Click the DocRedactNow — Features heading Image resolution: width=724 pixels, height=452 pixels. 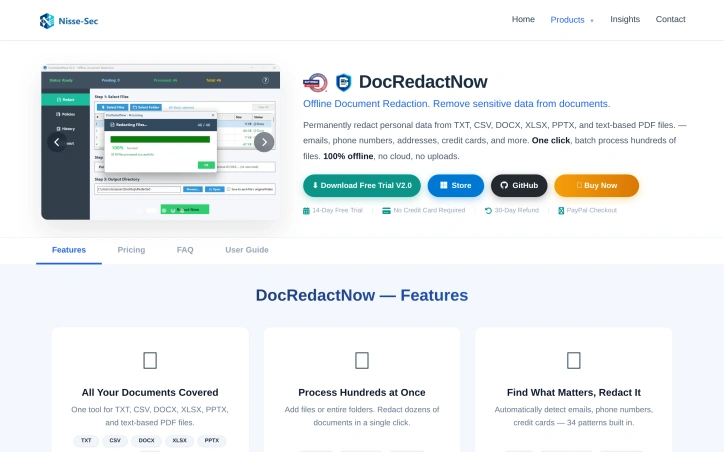click(362, 295)
